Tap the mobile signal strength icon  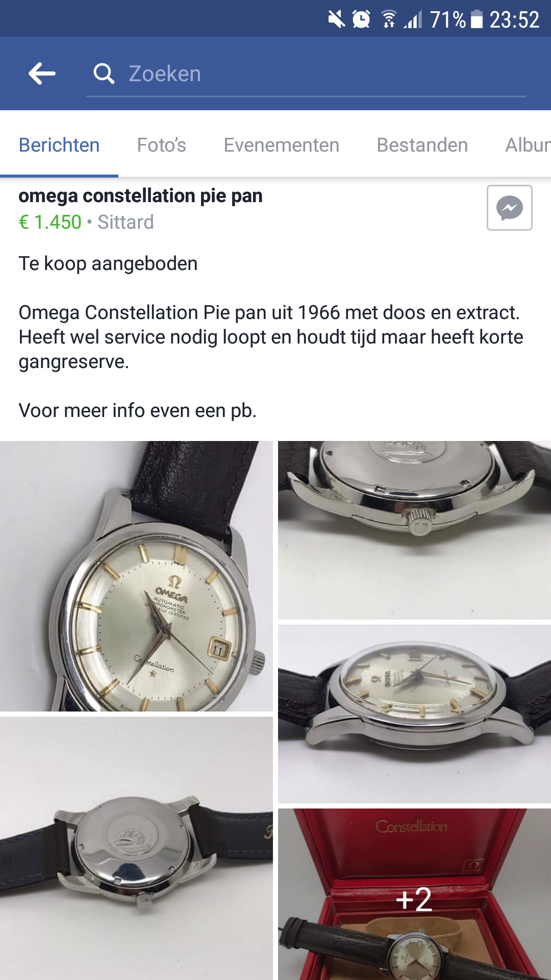pos(413,20)
